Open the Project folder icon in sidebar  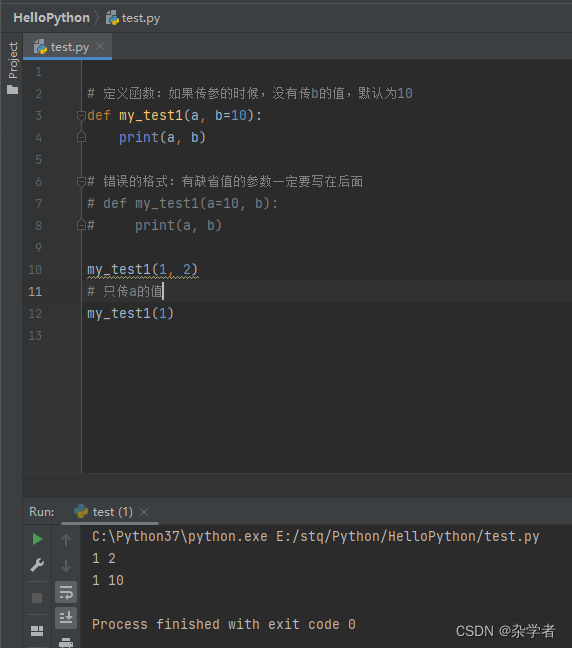pos(13,90)
